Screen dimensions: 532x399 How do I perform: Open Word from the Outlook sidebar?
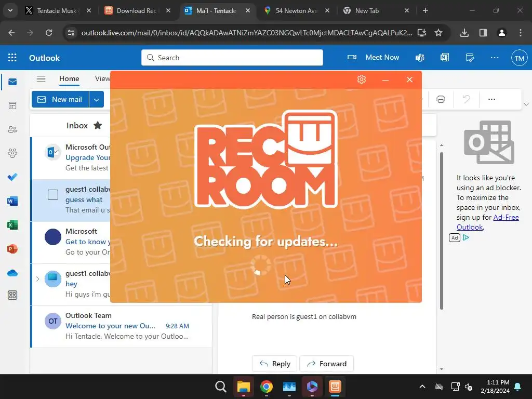click(12, 201)
